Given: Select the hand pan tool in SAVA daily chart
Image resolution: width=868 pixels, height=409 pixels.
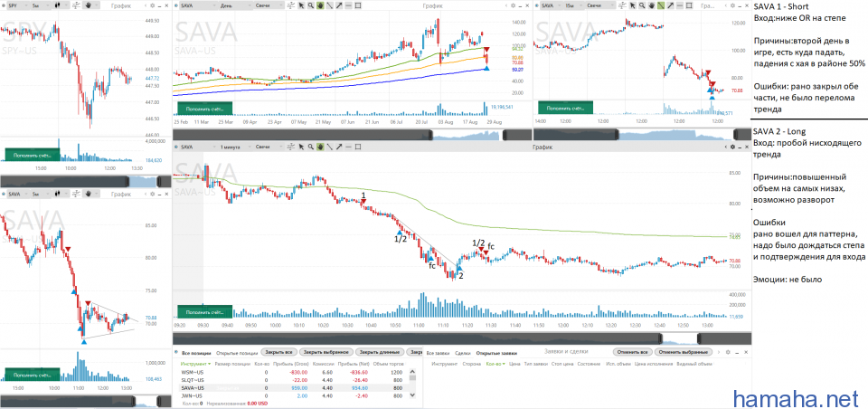Looking at the screenshot, I should 320,5.
